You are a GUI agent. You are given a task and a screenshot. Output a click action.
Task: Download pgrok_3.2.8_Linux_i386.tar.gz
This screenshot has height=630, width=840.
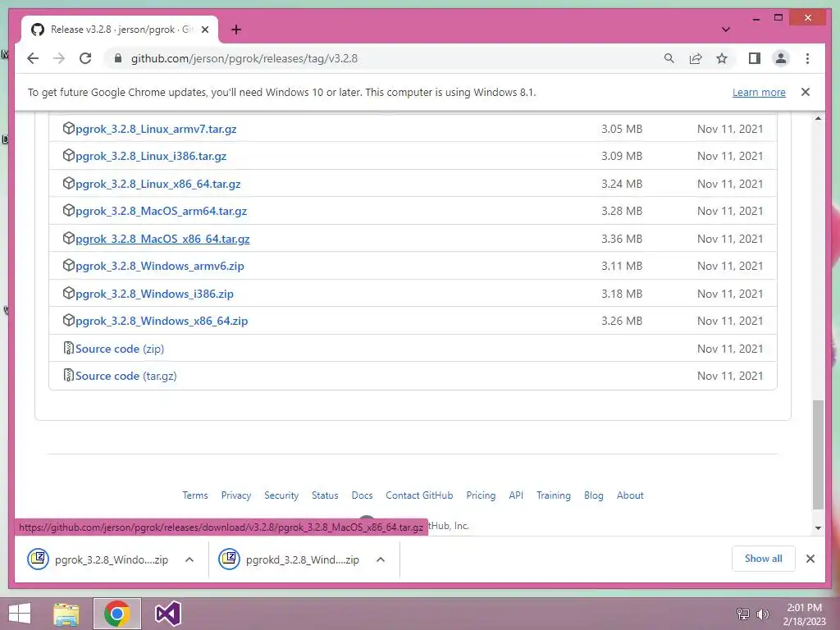(151, 157)
